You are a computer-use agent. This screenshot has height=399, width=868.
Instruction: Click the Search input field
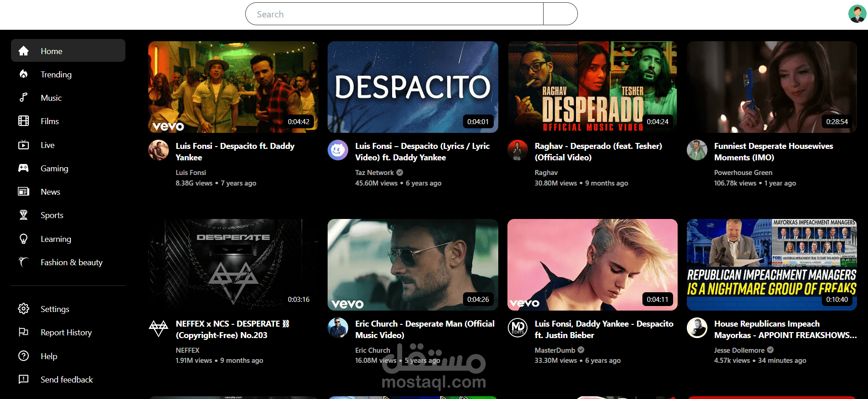coord(394,14)
